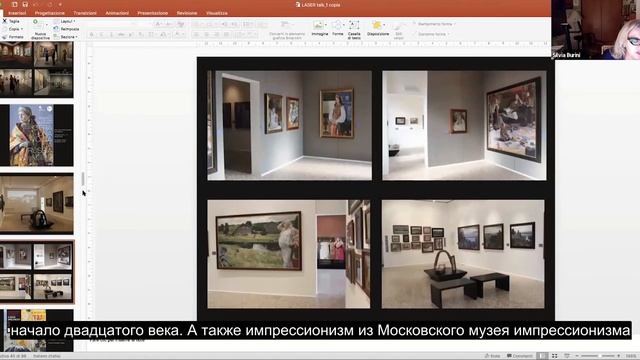640x360 pixels.
Task: Open the Revisione ribbon tab
Action: (x=187, y=13)
